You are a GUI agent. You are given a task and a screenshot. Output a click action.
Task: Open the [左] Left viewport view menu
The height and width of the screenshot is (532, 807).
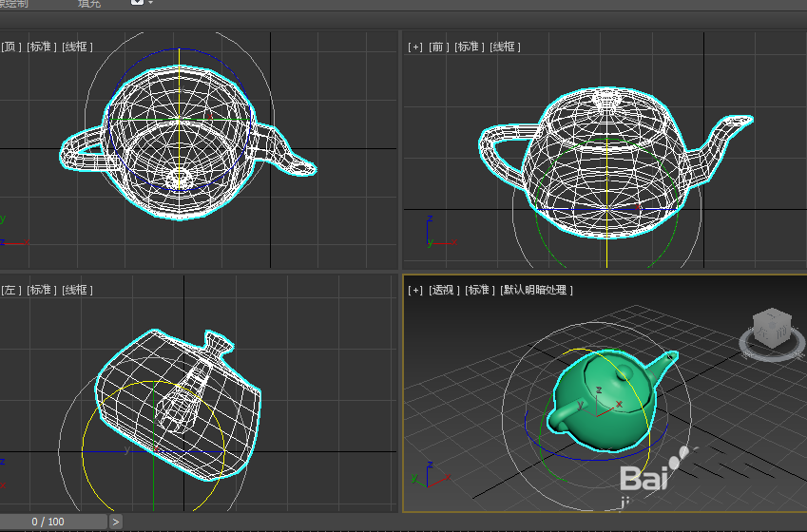click(x=10, y=290)
